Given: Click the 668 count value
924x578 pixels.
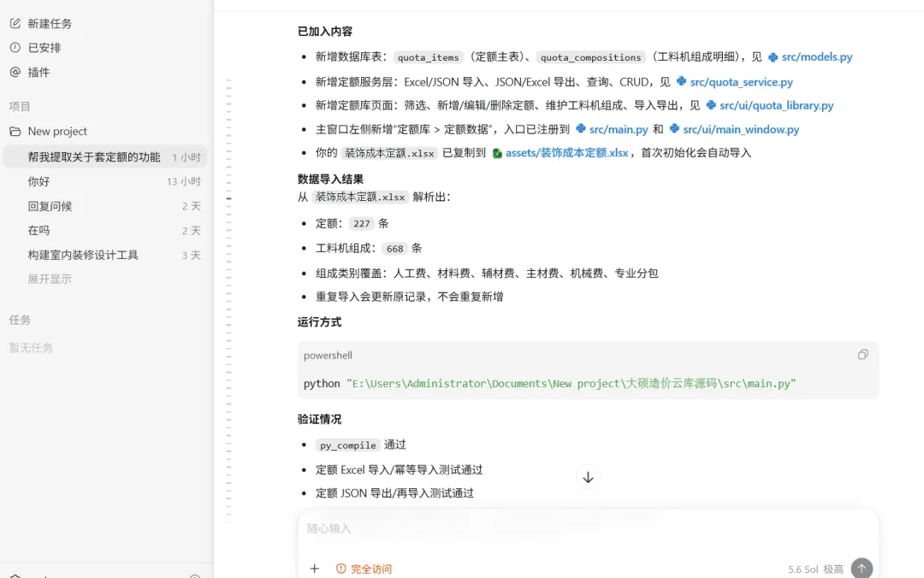Looking at the screenshot, I should pos(394,249).
